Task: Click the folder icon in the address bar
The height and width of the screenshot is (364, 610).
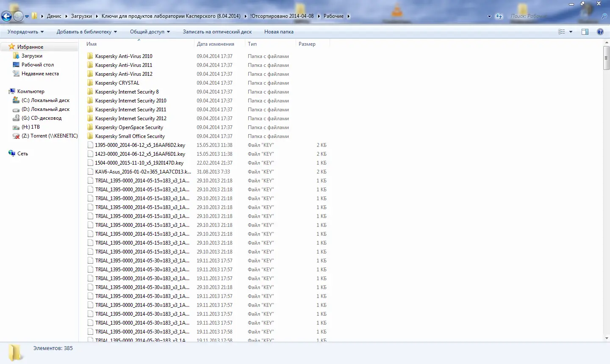Action: pos(35,16)
